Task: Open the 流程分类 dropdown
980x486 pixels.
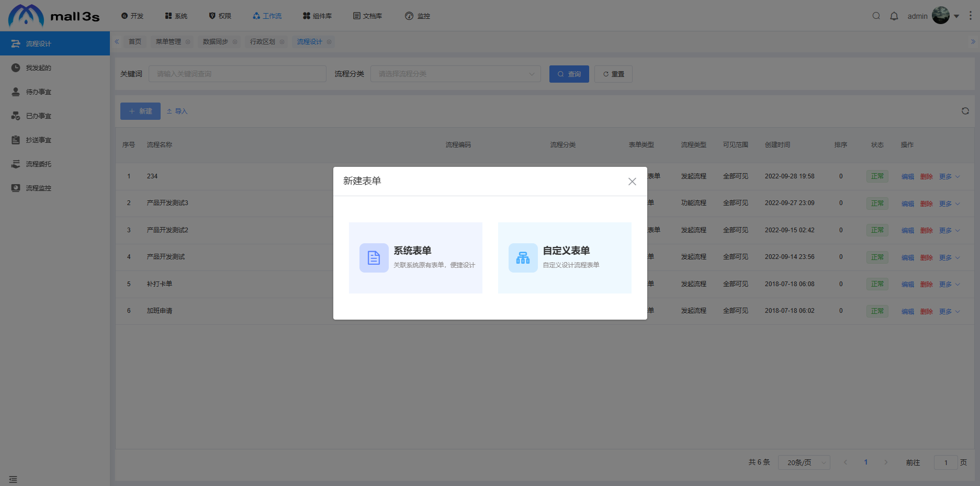Action: 456,74
